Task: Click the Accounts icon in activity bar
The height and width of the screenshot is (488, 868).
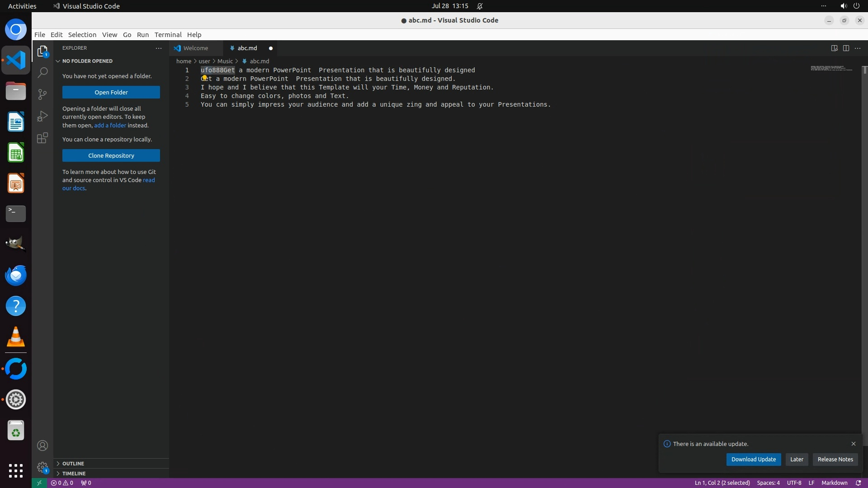Action: (x=42, y=446)
